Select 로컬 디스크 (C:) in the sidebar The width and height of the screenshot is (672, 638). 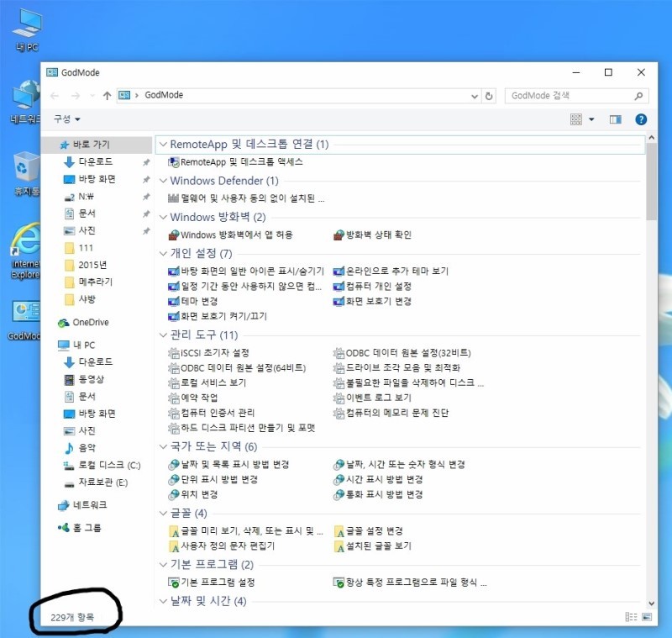pos(102,465)
